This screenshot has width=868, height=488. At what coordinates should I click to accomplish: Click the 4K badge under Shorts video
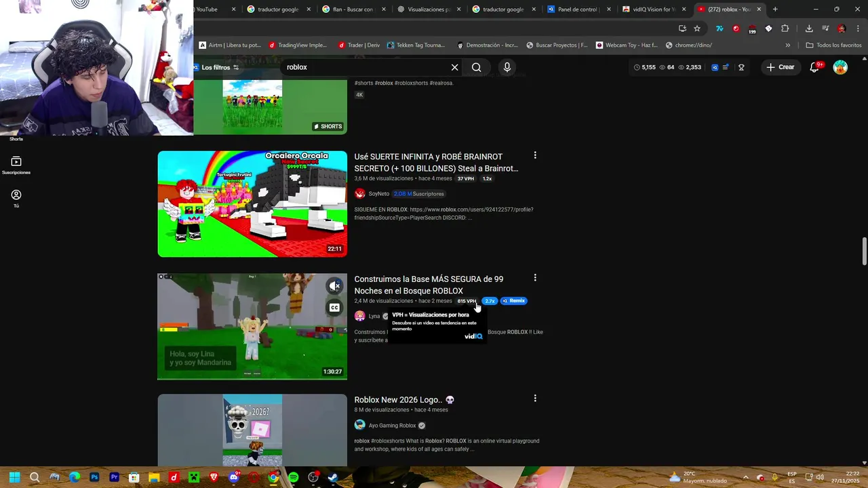click(x=359, y=95)
